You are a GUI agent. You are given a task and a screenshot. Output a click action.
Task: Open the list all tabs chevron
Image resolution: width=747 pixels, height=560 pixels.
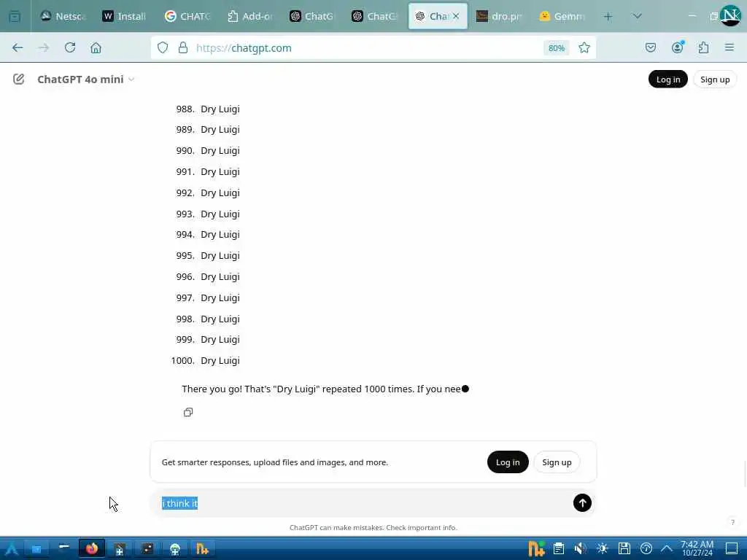[x=638, y=16]
